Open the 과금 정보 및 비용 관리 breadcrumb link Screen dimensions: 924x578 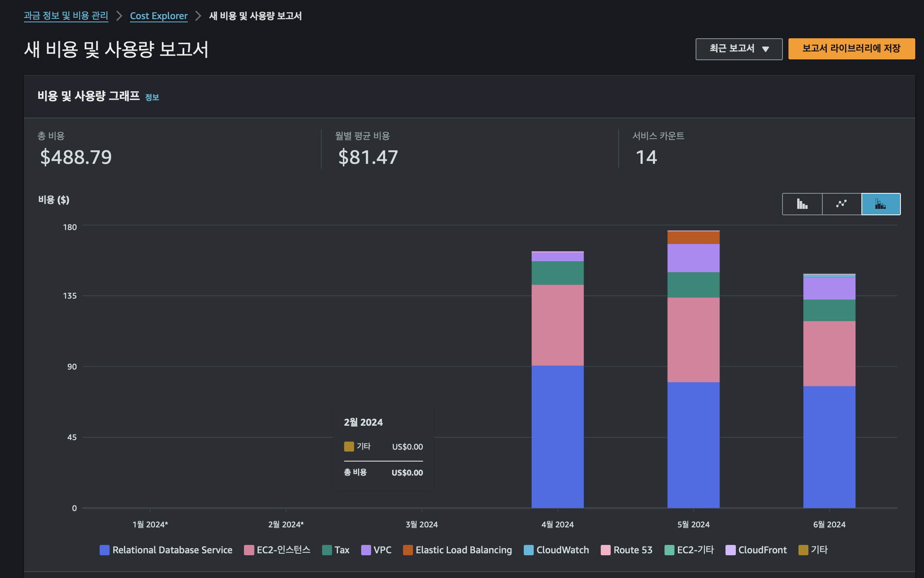(x=66, y=16)
